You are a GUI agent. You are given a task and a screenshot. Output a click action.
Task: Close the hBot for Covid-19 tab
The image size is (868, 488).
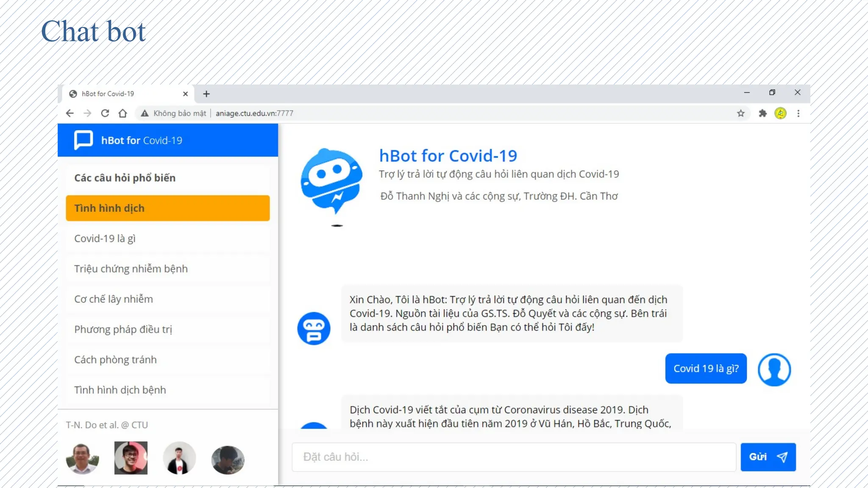pyautogui.click(x=185, y=94)
